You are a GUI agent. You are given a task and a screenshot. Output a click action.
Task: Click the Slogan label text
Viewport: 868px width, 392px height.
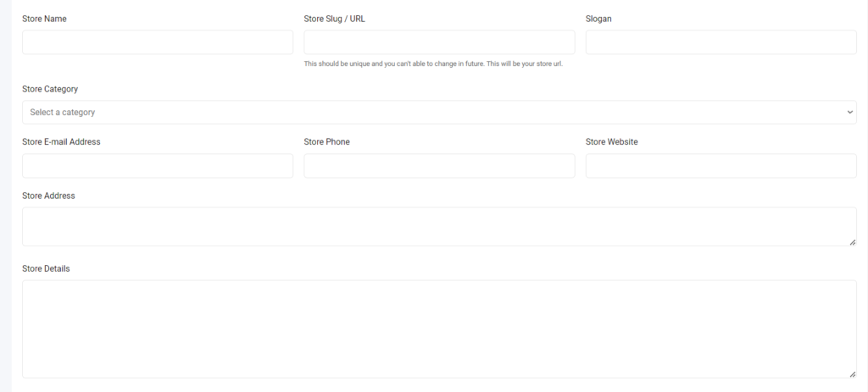[598, 19]
